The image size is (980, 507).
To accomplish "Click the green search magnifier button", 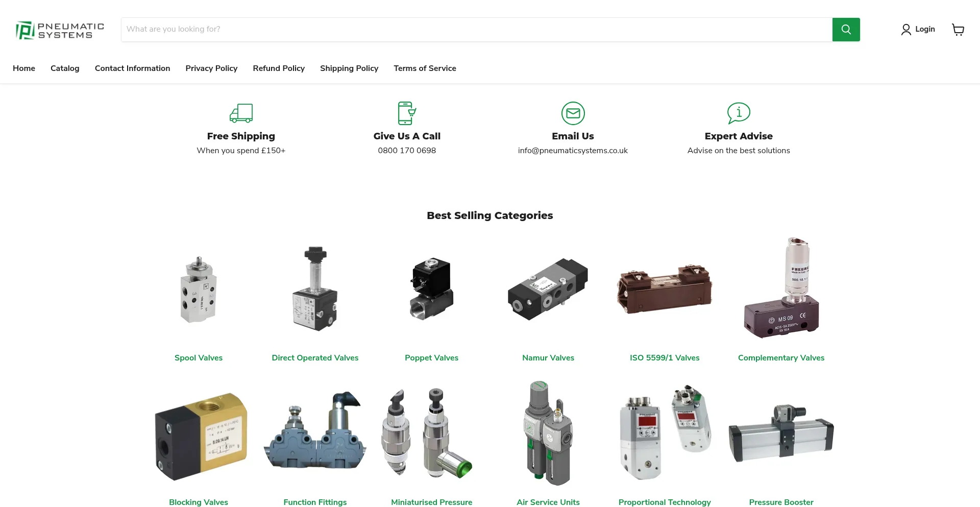I will (x=846, y=30).
